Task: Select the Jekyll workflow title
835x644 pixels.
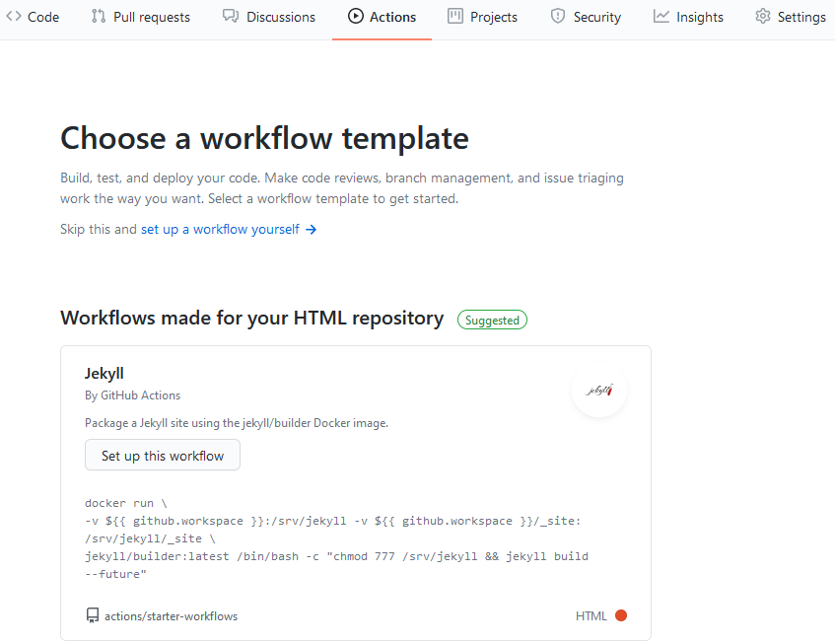Action: point(104,374)
